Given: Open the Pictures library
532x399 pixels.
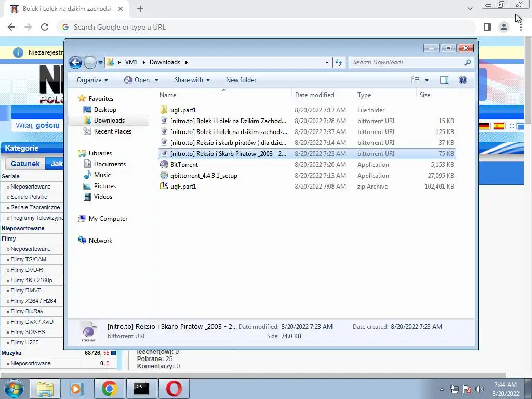Looking at the screenshot, I should [105, 186].
